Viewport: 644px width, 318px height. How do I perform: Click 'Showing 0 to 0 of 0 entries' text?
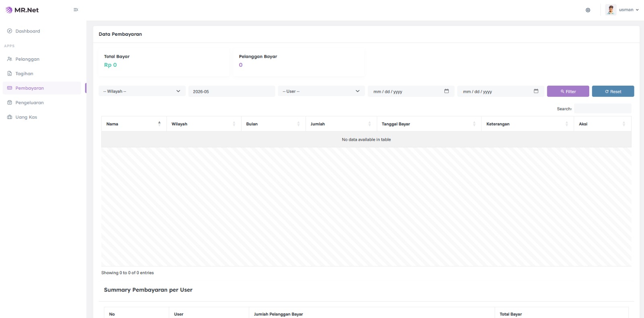[x=128, y=273]
